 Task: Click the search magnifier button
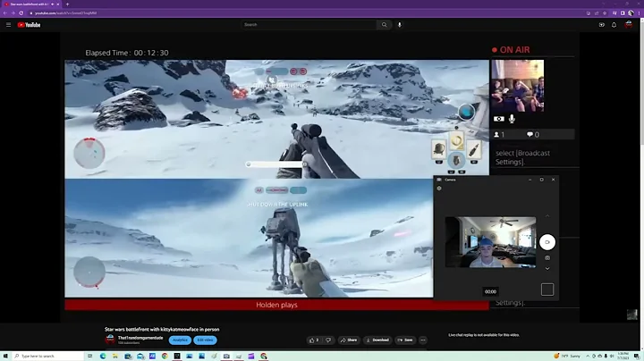tap(384, 25)
